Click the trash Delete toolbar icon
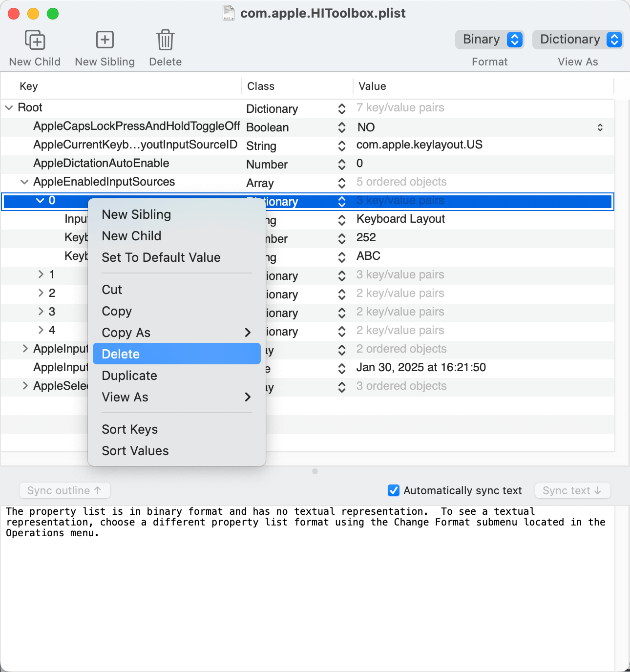630x672 pixels. [x=165, y=40]
